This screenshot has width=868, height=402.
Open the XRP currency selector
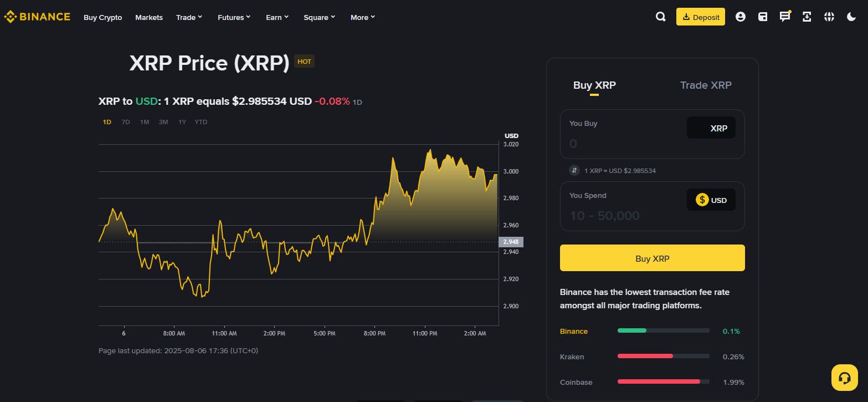pyautogui.click(x=711, y=128)
